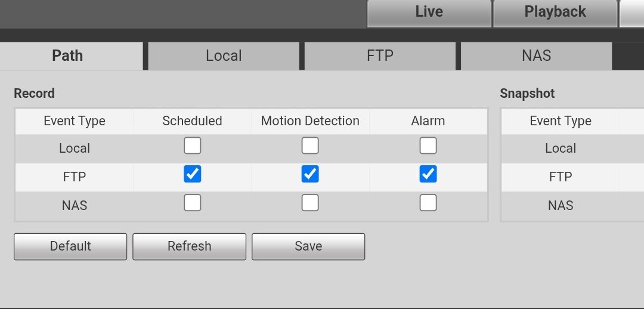Enable Alarm recording to NAS
This screenshot has height=309, width=644.
click(x=428, y=203)
